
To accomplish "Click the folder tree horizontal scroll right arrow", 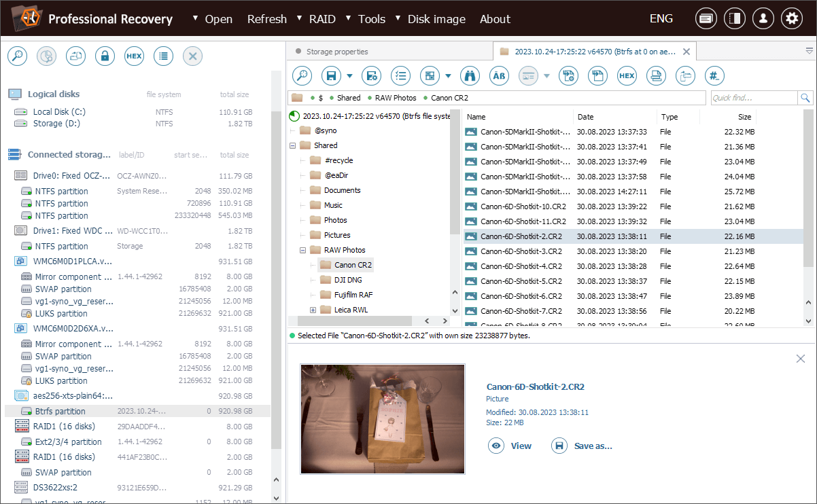I will pos(445,321).
